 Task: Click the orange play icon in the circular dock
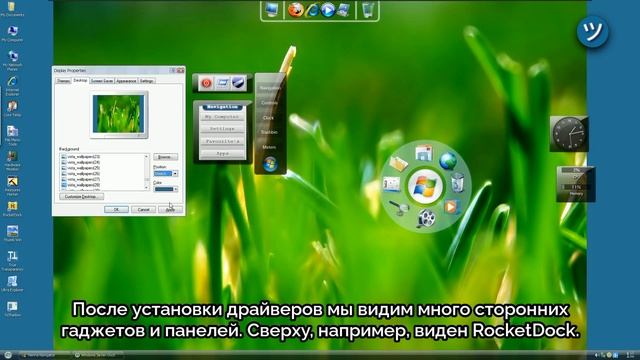point(451,207)
